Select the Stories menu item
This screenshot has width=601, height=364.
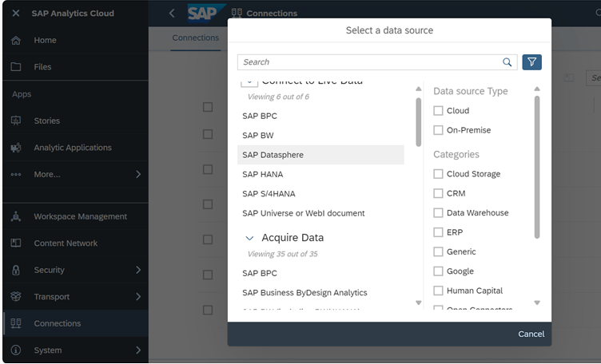pyautogui.click(x=75, y=121)
